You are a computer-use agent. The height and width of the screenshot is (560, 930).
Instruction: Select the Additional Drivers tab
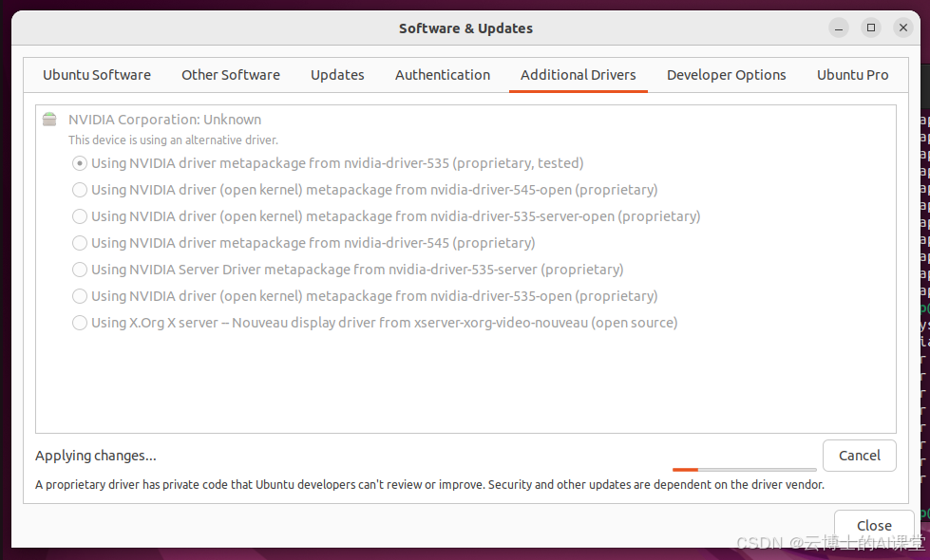pyautogui.click(x=579, y=75)
